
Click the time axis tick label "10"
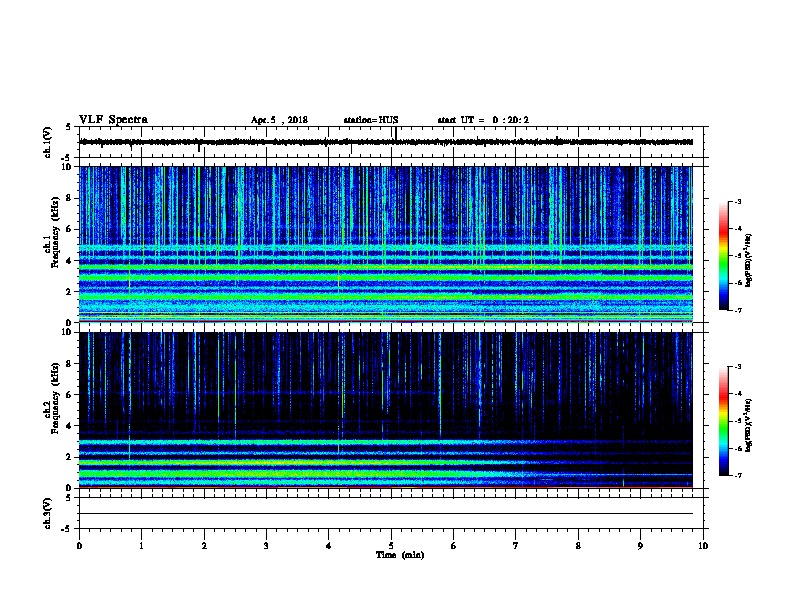coord(703,546)
